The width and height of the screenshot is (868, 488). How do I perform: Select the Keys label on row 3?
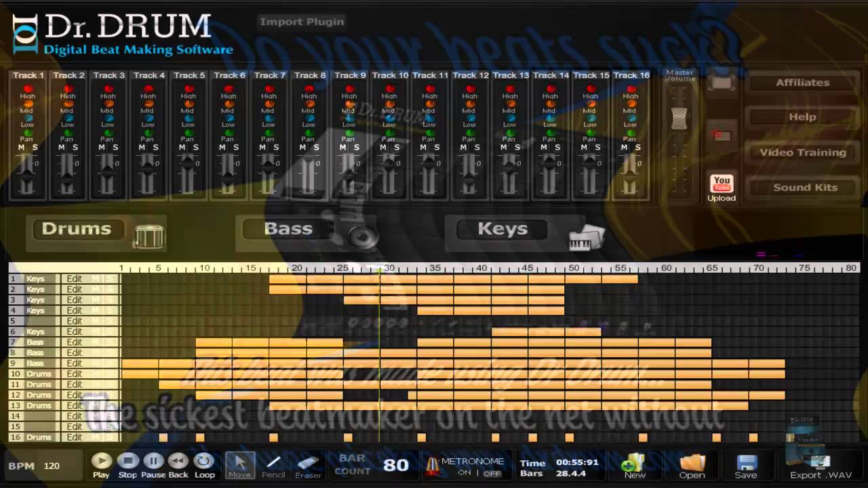click(35, 300)
